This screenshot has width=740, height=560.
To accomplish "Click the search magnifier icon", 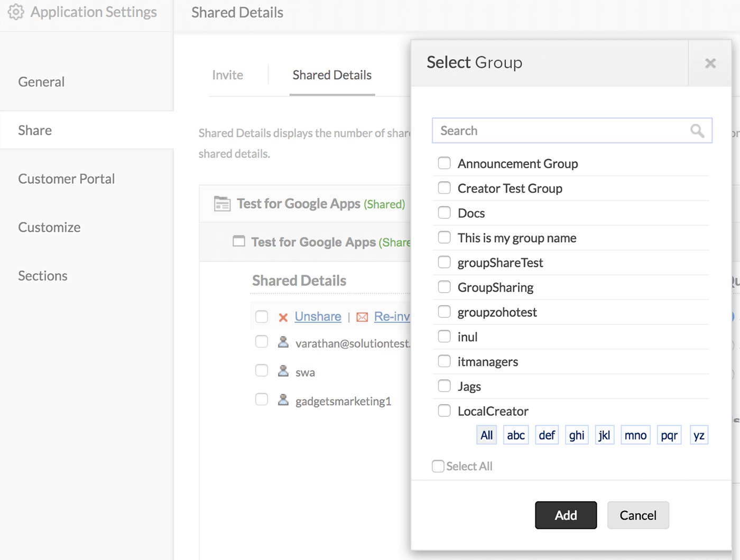I will click(697, 130).
